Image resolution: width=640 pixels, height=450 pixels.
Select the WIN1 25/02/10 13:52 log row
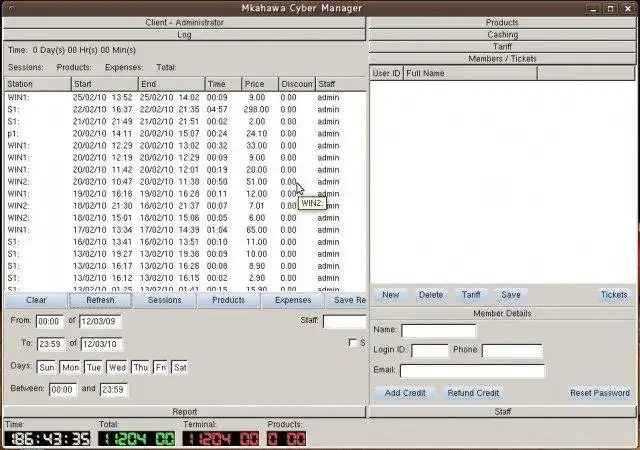tap(185, 98)
